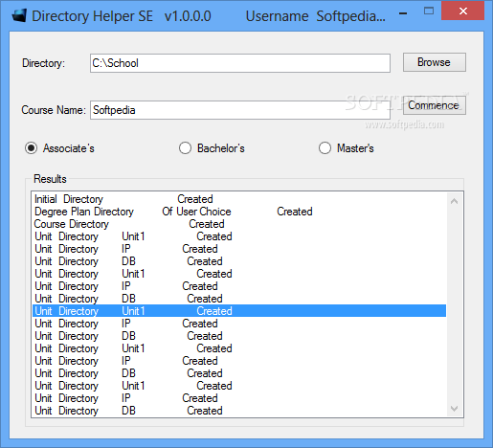Focus the Directory path input field
Screen dimensions: 493x448
point(240,63)
